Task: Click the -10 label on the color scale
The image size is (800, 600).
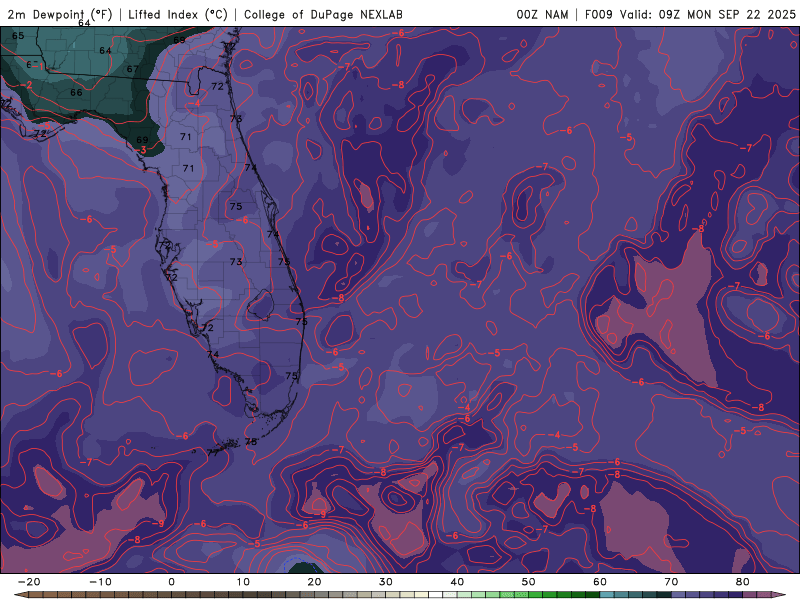Action: (x=100, y=582)
